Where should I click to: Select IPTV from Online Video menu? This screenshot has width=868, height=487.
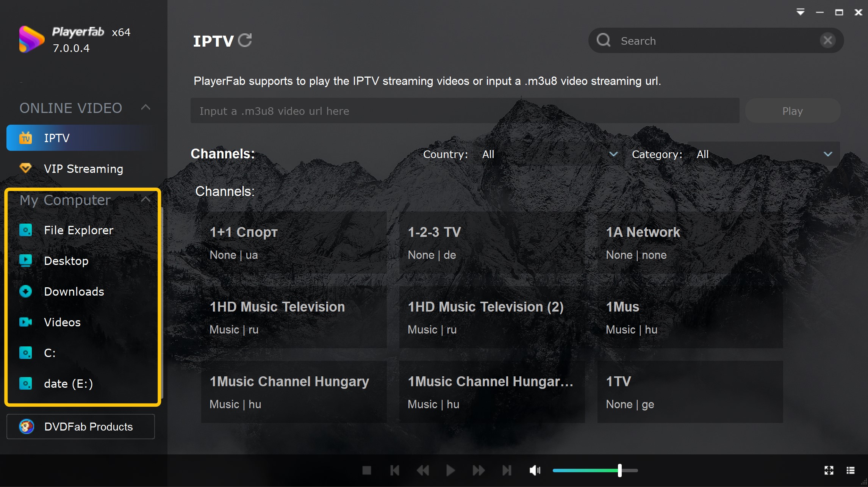pyautogui.click(x=57, y=137)
